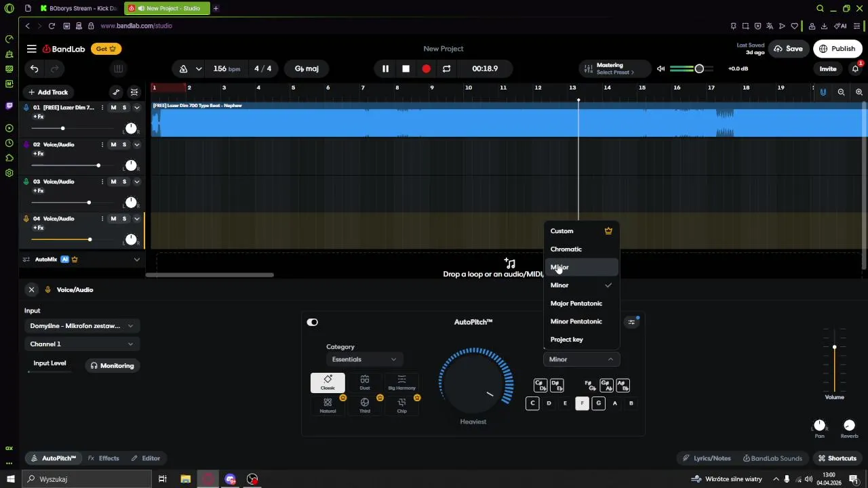The image size is (868, 488).
Task: Open the options menu for track 04
Action: [x=102, y=218]
